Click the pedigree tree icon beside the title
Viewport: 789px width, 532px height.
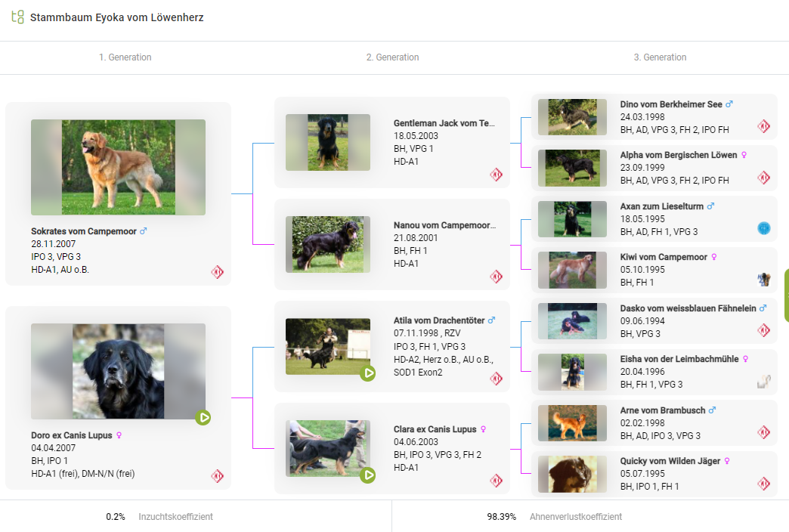click(x=17, y=17)
